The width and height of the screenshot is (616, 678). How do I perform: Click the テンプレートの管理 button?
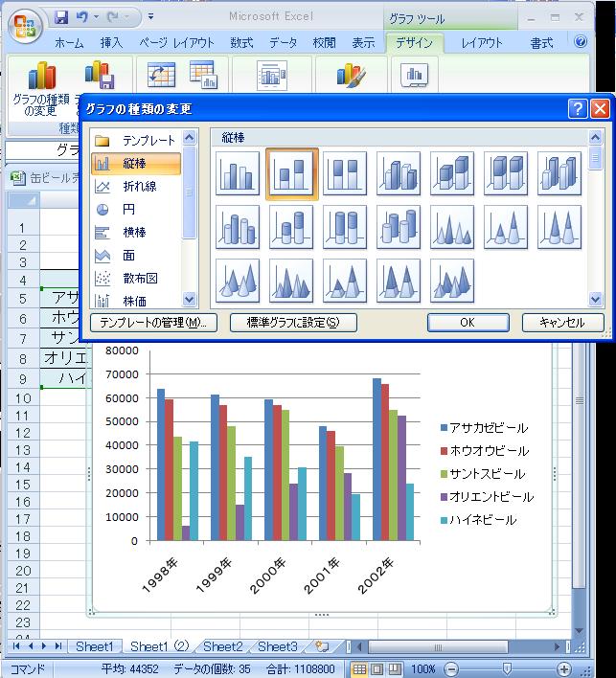coord(153,323)
